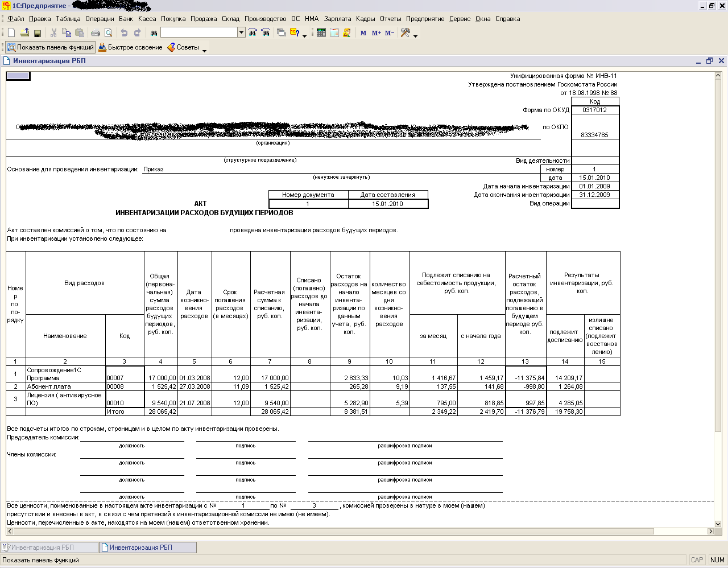Click the Redo arrow icon
Viewport: 728px width, 568px height.
(138, 33)
